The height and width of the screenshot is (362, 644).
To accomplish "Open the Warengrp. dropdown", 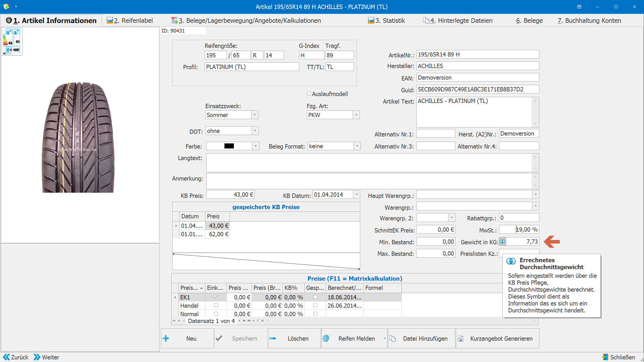I will coord(535,206).
